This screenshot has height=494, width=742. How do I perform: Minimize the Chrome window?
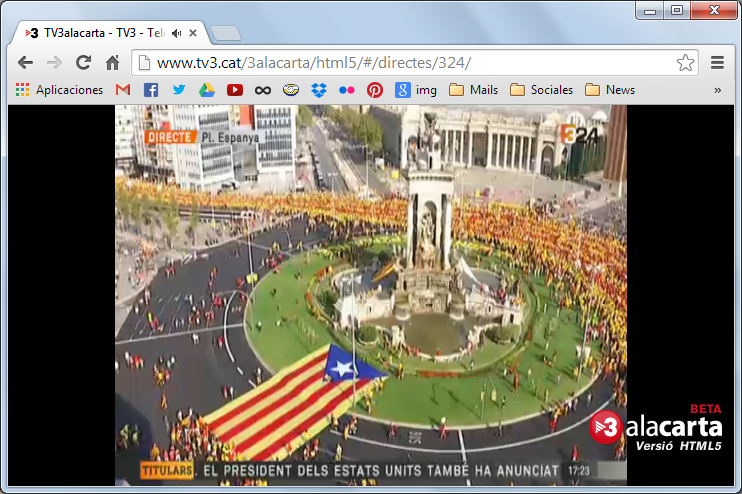coord(650,11)
